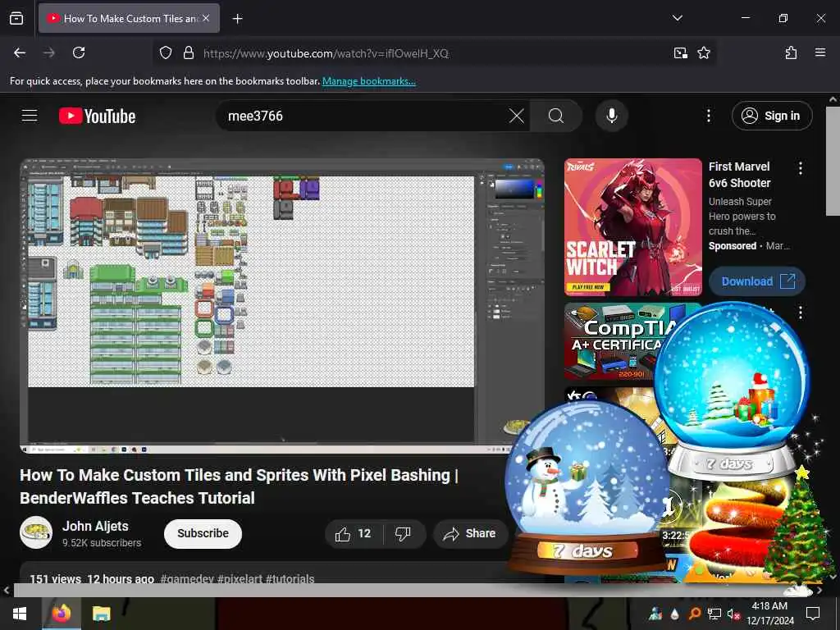Click the Download ad button
The image size is (840, 630).
click(x=757, y=281)
